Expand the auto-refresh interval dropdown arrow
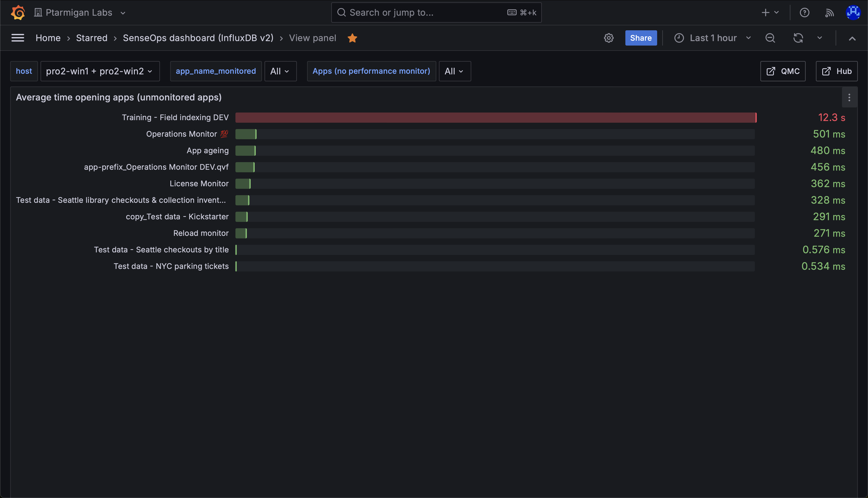This screenshot has height=498, width=868. pos(819,38)
